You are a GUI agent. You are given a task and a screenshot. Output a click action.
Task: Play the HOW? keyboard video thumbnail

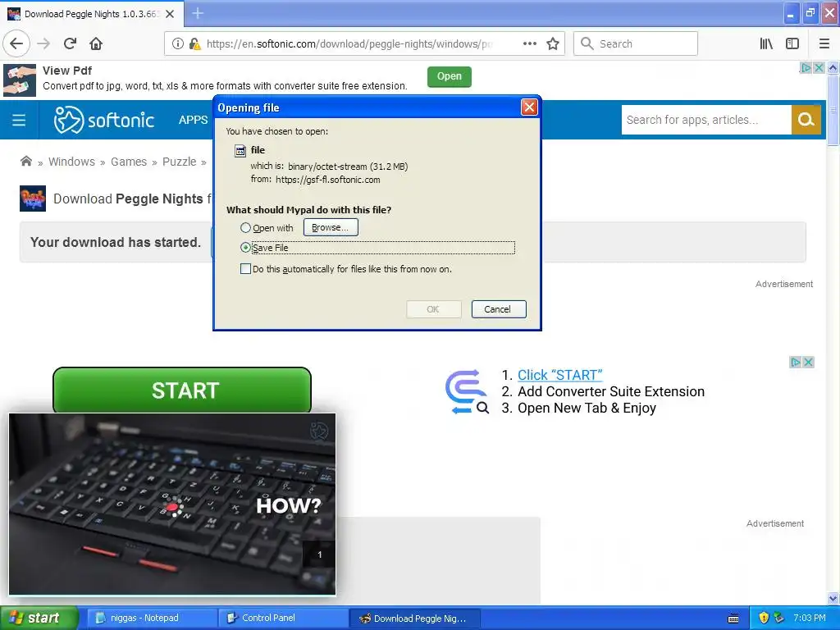(172, 504)
